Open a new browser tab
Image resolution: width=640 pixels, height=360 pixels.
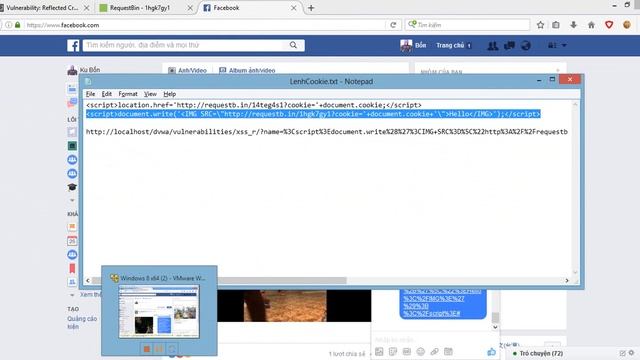click(311, 8)
